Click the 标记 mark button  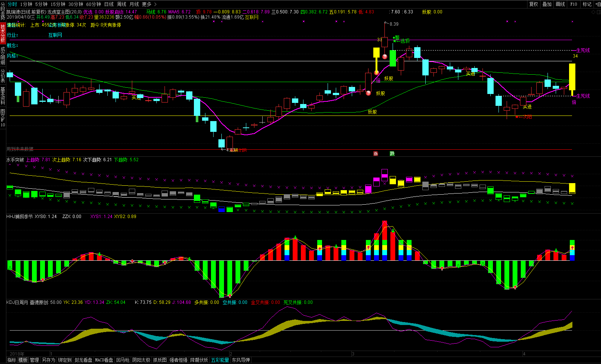[587, 4]
